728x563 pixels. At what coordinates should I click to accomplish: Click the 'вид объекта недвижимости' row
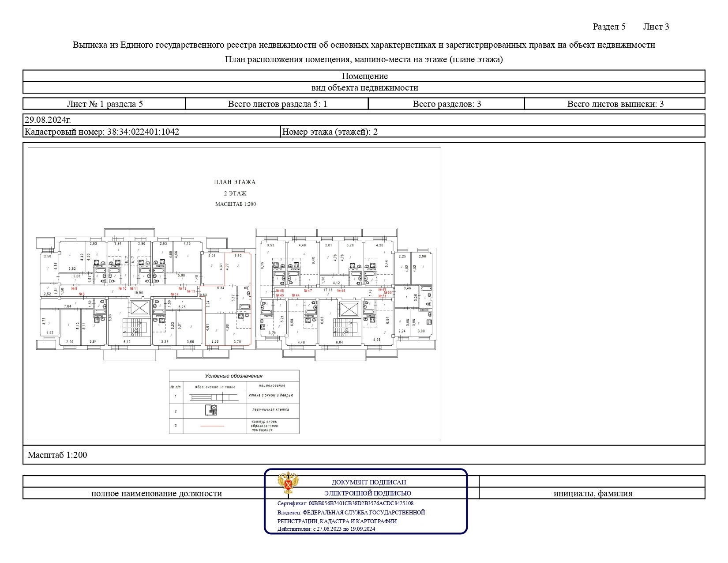coord(364,87)
